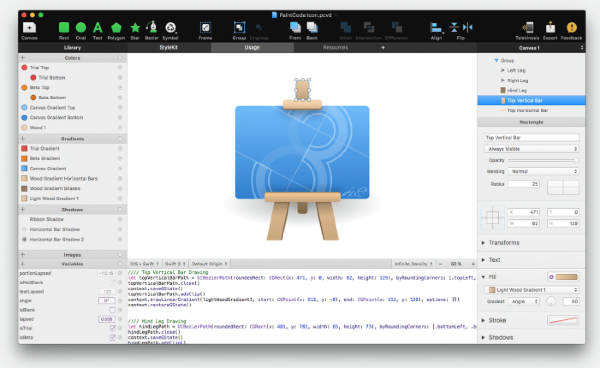Click the Radius input field
The height and width of the screenshot is (368, 600).
[523, 184]
